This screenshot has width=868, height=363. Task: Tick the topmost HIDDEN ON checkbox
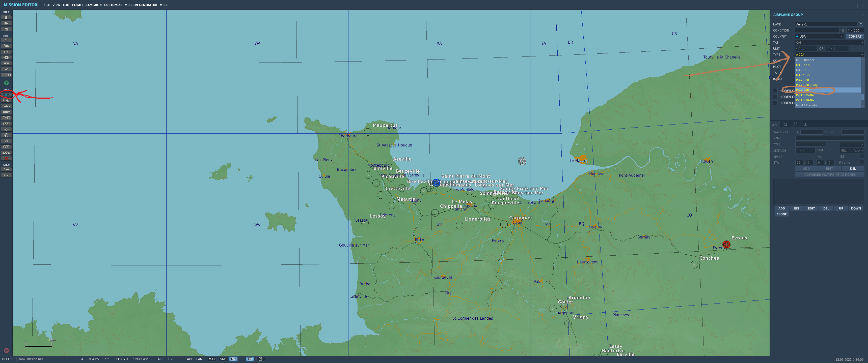click(775, 90)
